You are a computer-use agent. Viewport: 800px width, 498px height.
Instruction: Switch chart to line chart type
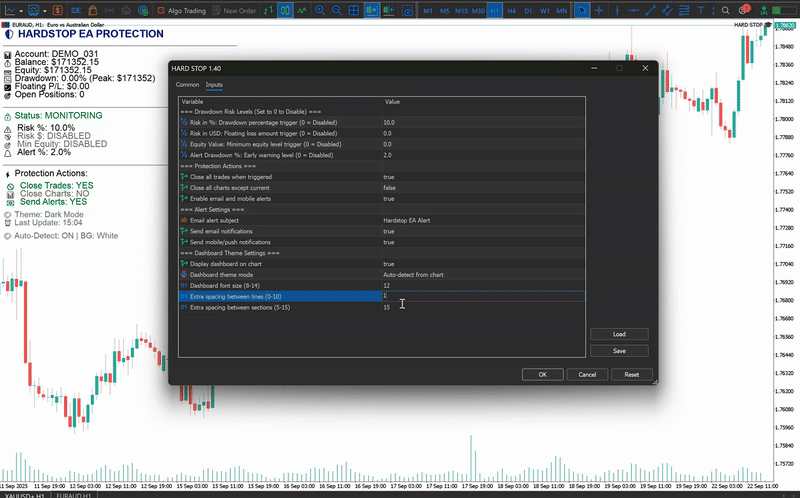coord(302,10)
